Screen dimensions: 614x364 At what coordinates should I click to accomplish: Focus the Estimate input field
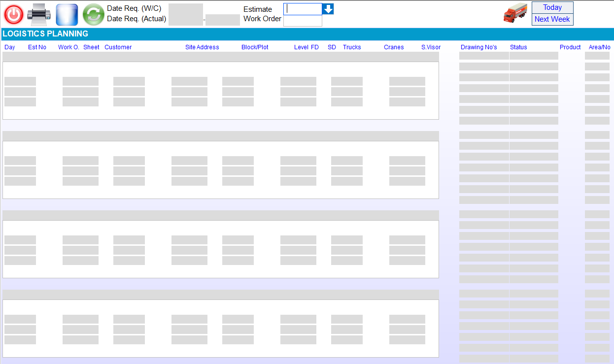pyautogui.click(x=303, y=9)
